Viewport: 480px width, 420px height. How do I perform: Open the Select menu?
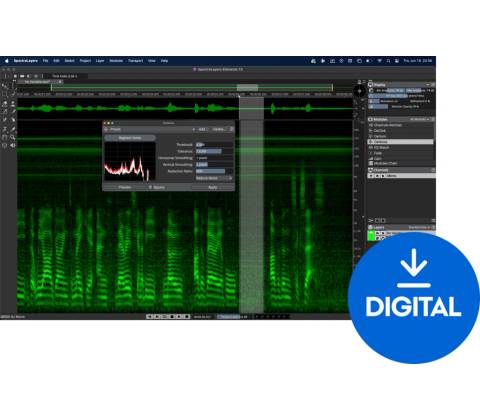69,61
